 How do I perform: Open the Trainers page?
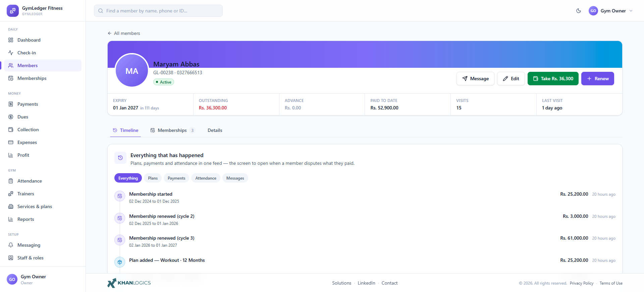(43, 194)
